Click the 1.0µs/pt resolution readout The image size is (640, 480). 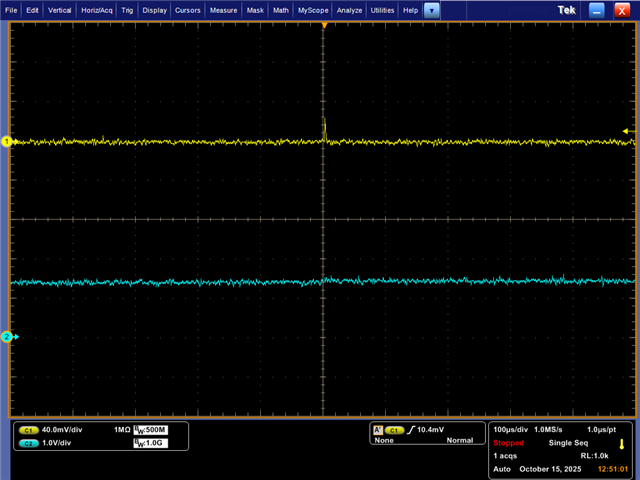click(601, 430)
